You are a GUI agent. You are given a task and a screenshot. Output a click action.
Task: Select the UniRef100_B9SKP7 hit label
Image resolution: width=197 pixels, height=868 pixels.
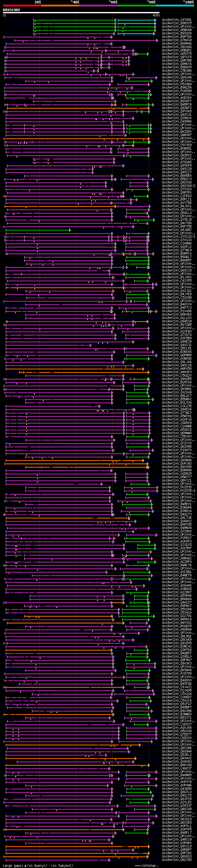pyautogui.click(x=177, y=101)
